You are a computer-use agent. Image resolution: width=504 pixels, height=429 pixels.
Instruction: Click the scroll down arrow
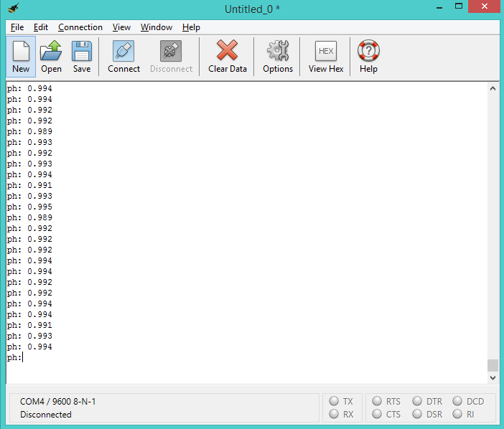pyautogui.click(x=493, y=377)
